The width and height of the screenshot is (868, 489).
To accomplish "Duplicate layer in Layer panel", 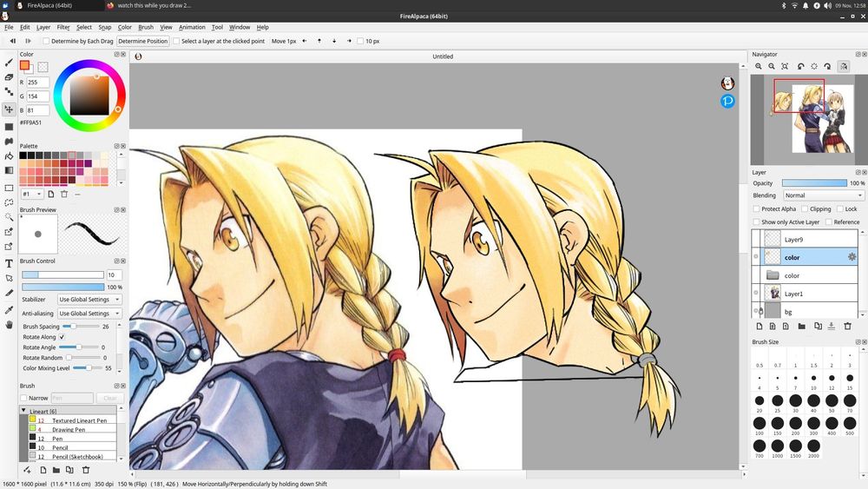I will 818,327.
